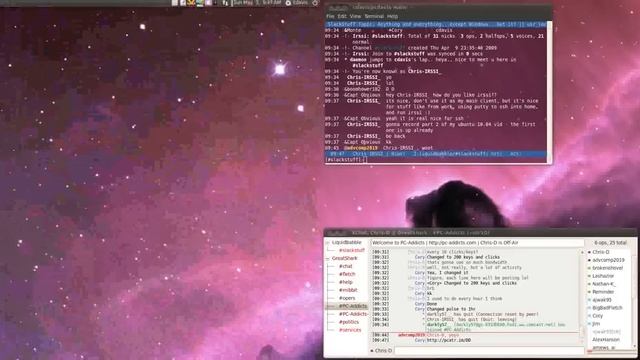Select user Cory in the user list

point(598,316)
